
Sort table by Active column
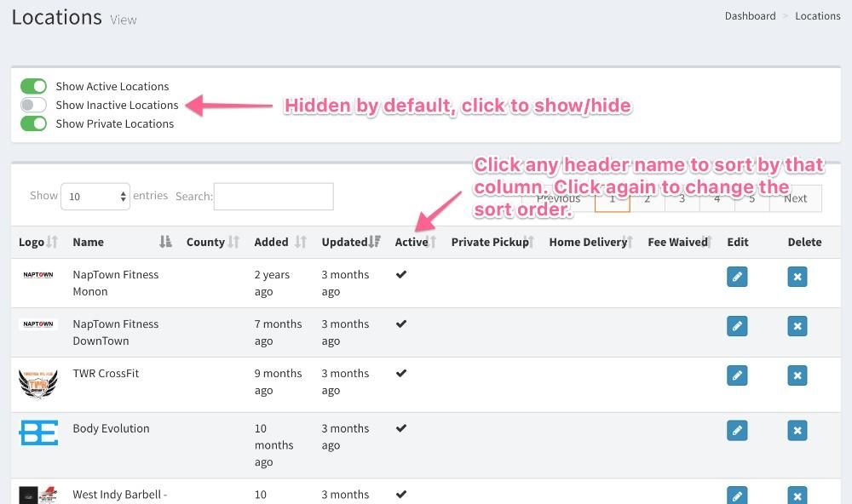(x=416, y=243)
